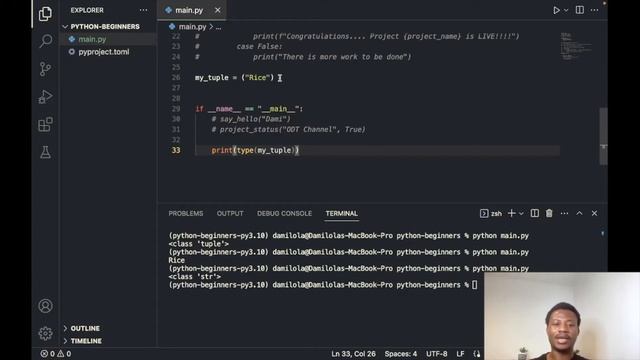This screenshot has height=360, width=640.
Task: Close the main.py editor tab
Action: [218, 10]
